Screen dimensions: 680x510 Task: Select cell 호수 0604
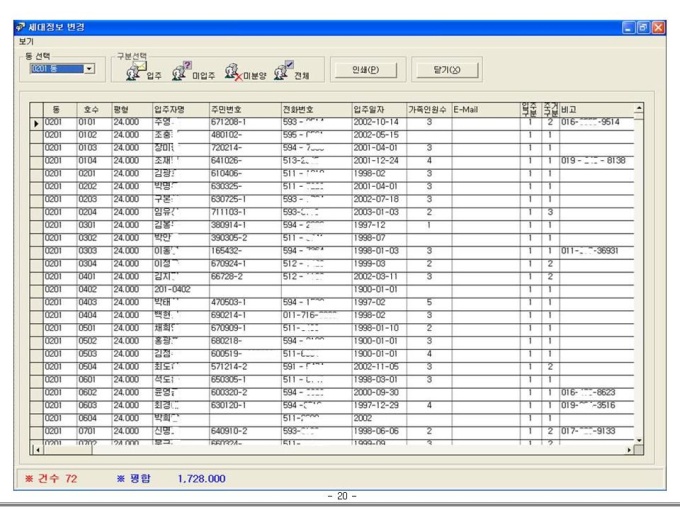tap(95, 418)
